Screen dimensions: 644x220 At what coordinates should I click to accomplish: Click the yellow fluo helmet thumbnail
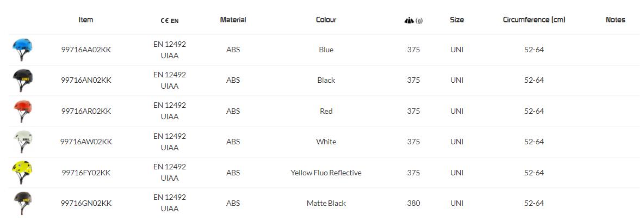tap(22, 173)
